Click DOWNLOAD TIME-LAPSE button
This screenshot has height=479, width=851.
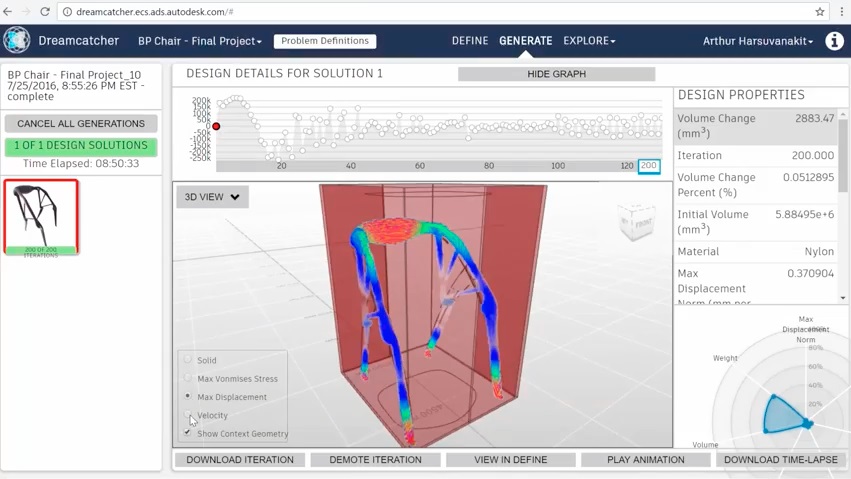pyautogui.click(x=780, y=459)
